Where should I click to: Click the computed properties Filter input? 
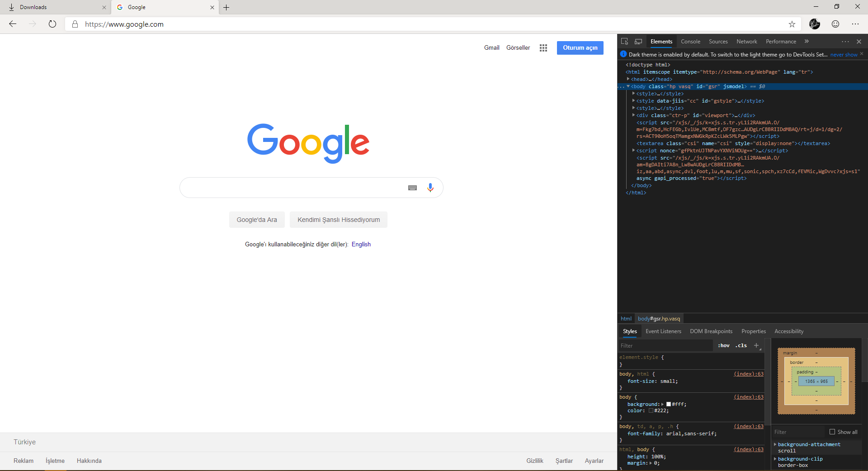pyautogui.click(x=798, y=432)
